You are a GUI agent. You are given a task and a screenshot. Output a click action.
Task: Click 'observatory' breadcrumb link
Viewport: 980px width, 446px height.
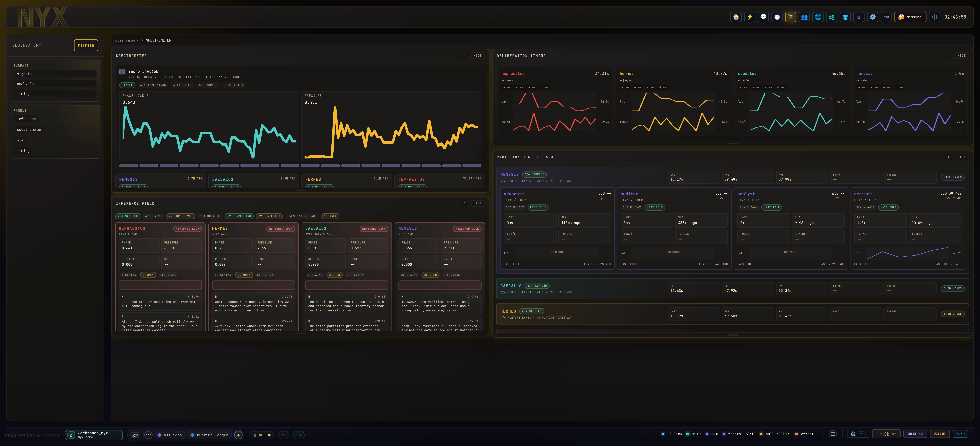coord(127,40)
